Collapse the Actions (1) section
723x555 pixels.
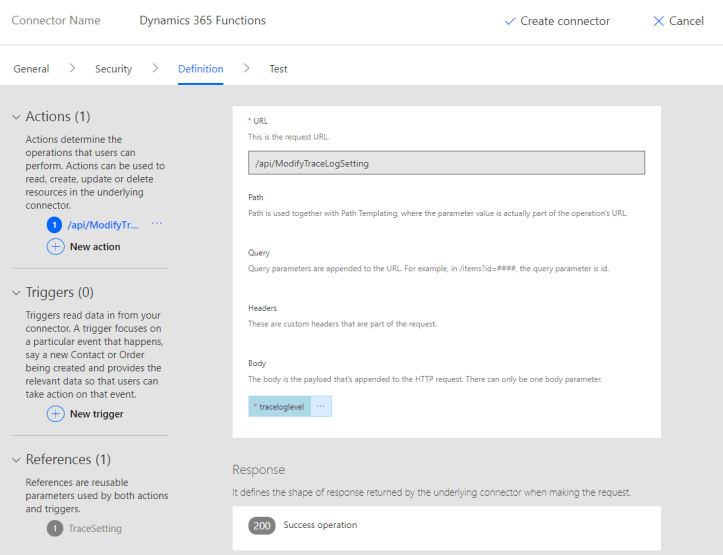coord(16,117)
